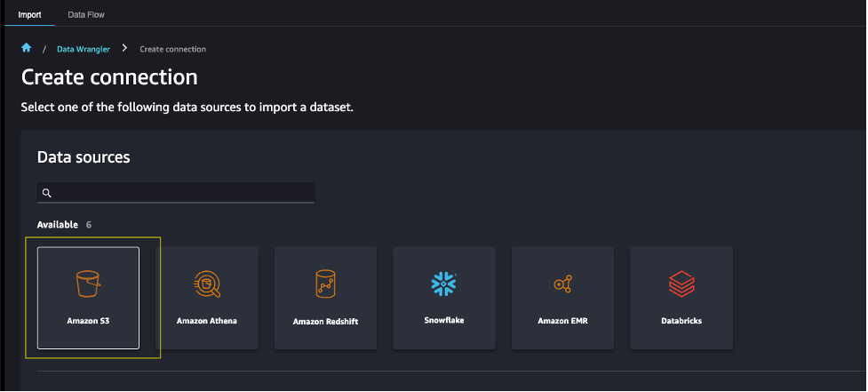Click the Amazon S3 label text
Image resolution: width=868 pixels, height=392 pixels.
click(x=88, y=320)
